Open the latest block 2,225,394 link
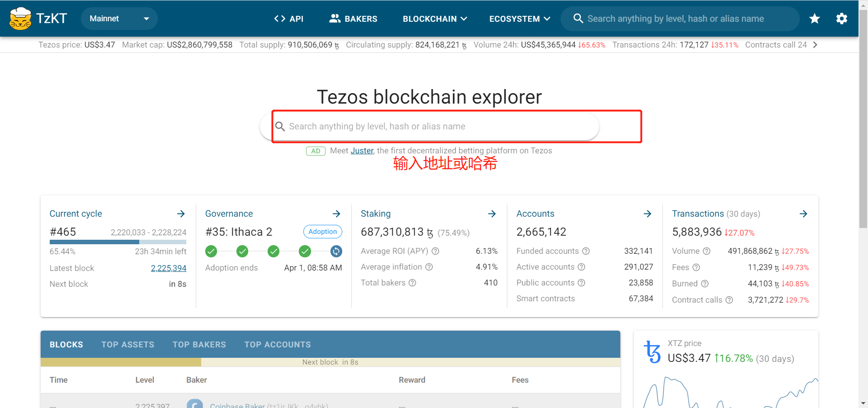 (x=168, y=268)
